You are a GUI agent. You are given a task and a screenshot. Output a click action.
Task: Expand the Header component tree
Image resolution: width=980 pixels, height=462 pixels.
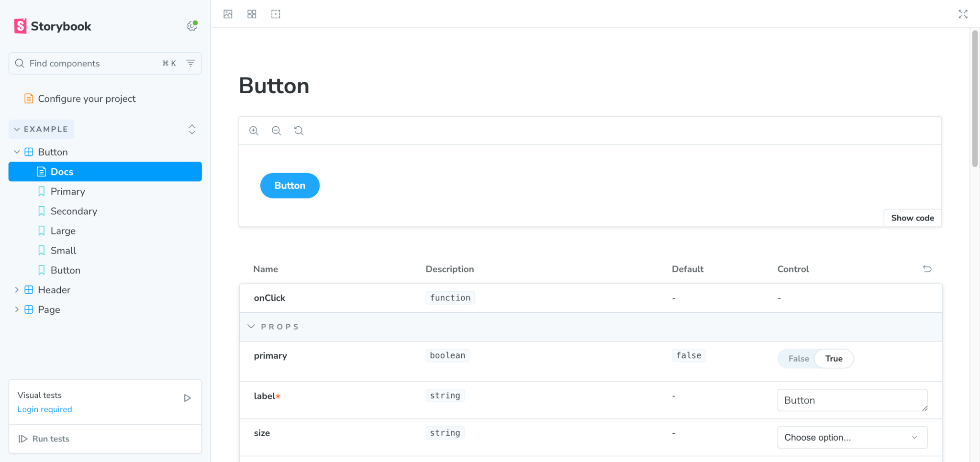point(17,290)
